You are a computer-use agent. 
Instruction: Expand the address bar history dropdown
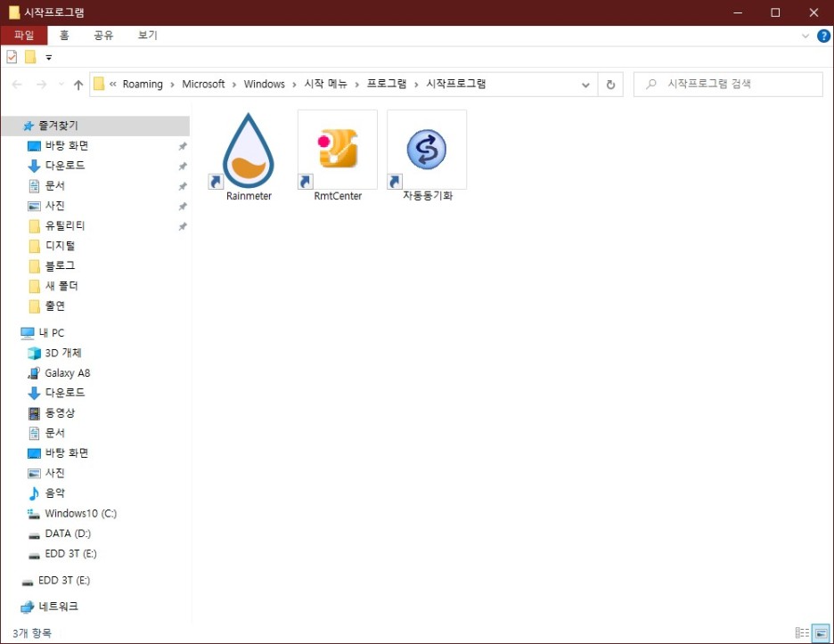[x=585, y=85]
